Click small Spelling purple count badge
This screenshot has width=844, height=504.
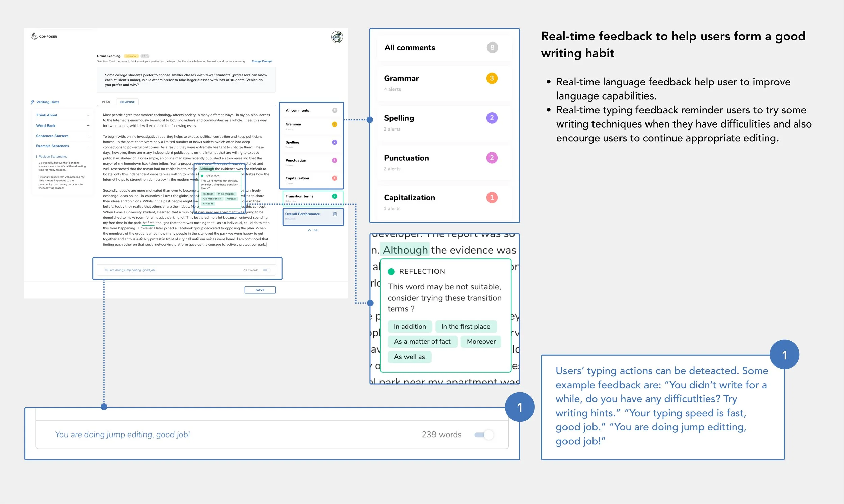(334, 142)
